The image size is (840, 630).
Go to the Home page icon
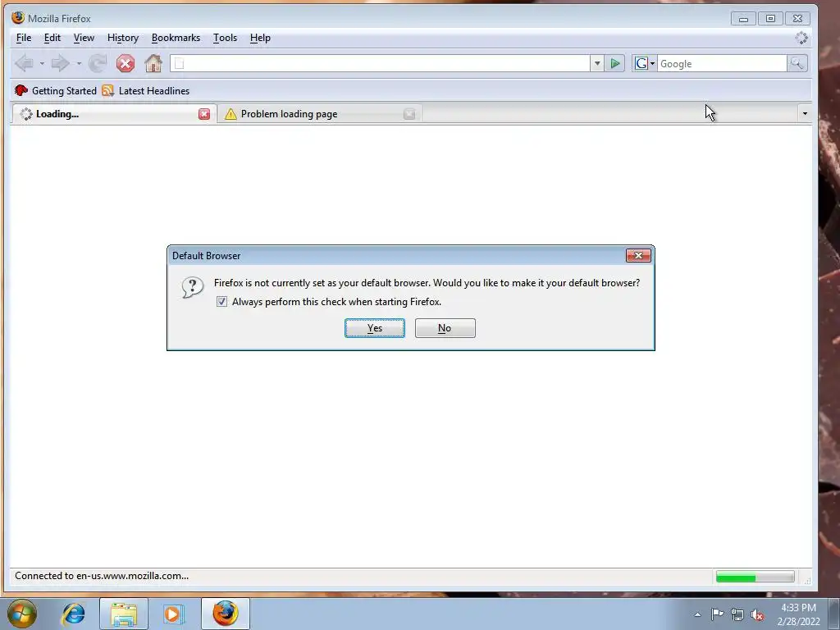coord(153,64)
